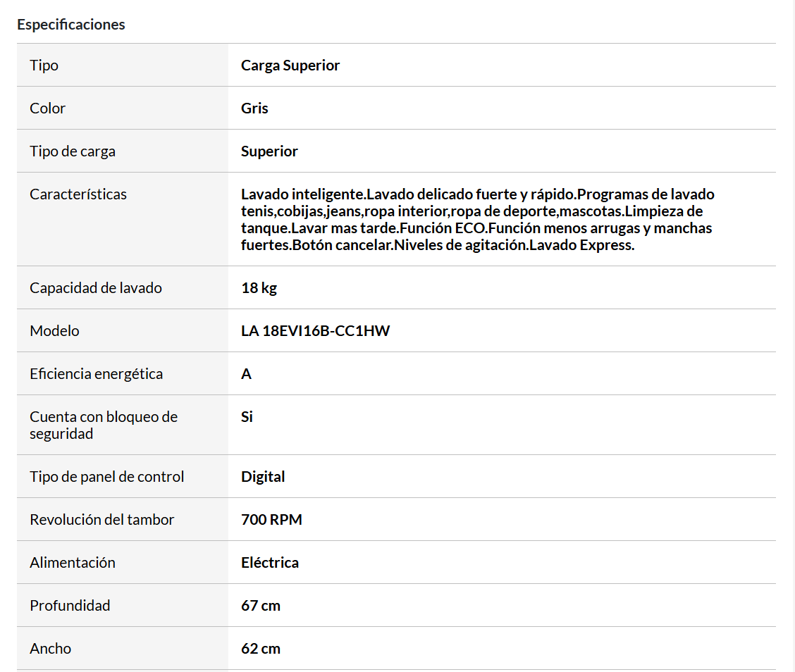795x672 pixels.
Task: Click the energy efficiency value A
Action: (x=246, y=374)
